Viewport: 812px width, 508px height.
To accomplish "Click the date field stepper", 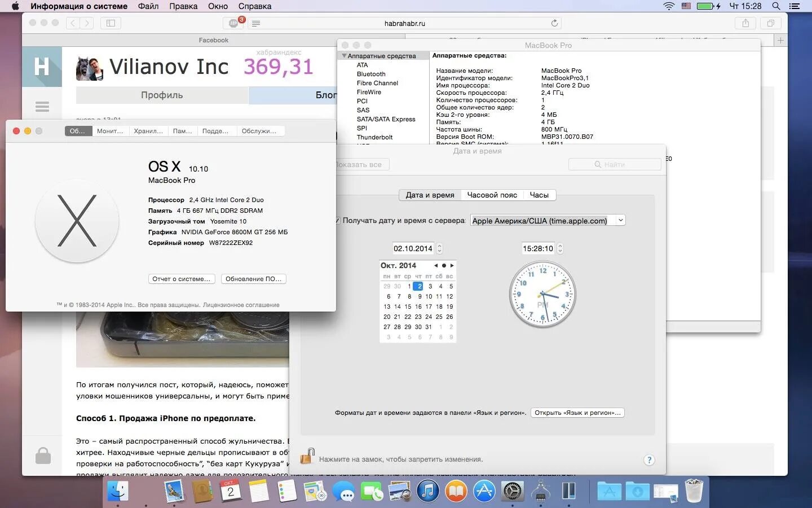I will coord(440,248).
